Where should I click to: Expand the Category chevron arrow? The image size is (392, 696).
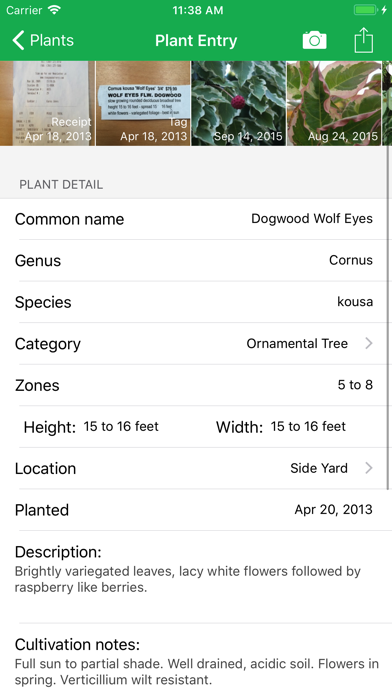(x=368, y=343)
